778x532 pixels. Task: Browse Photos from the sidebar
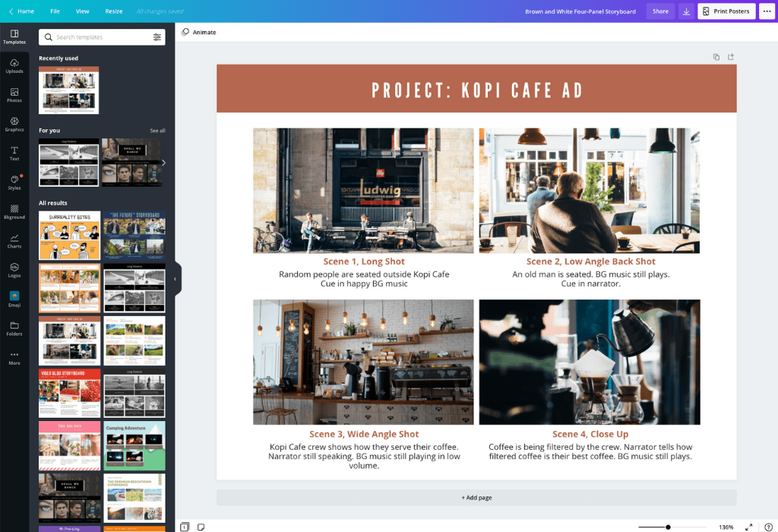tap(14, 96)
